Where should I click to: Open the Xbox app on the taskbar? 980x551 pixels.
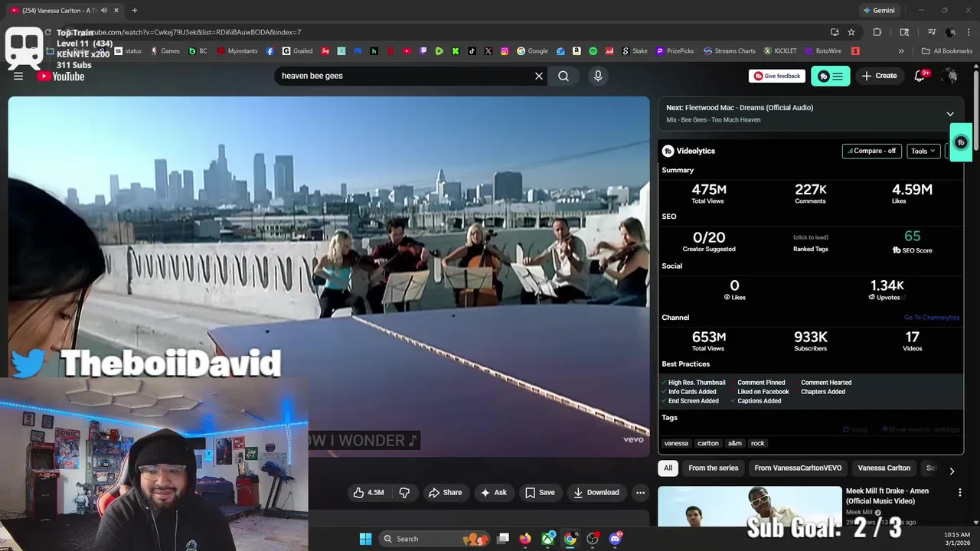click(x=548, y=539)
